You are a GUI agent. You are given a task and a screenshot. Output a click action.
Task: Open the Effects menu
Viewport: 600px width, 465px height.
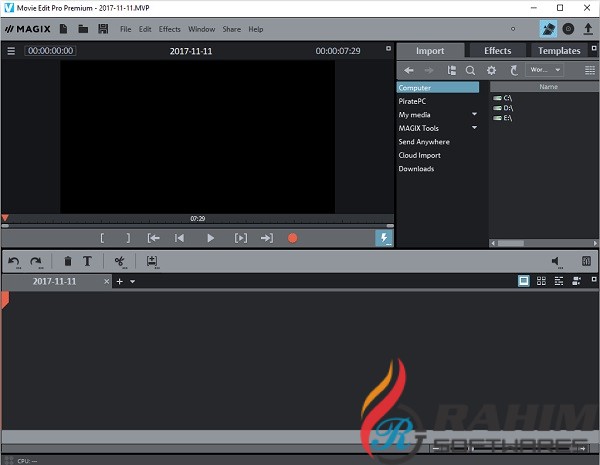coord(170,29)
